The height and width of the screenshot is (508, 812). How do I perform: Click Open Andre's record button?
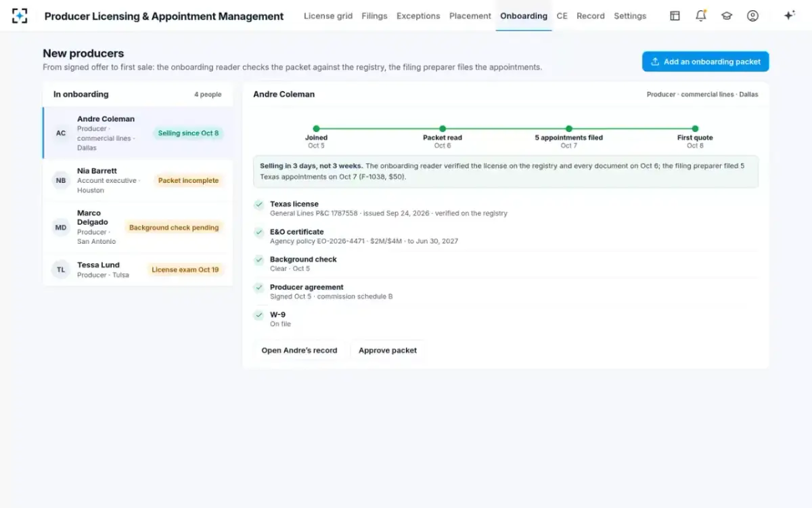click(299, 350)
